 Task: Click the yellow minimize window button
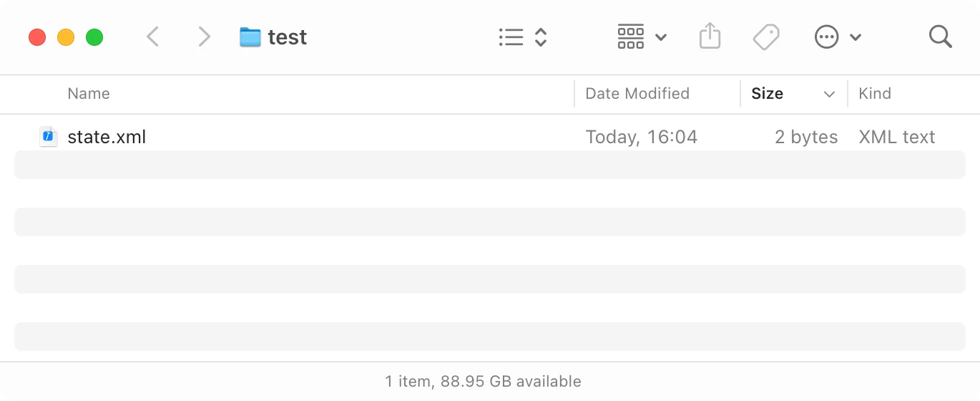point(66,37)
